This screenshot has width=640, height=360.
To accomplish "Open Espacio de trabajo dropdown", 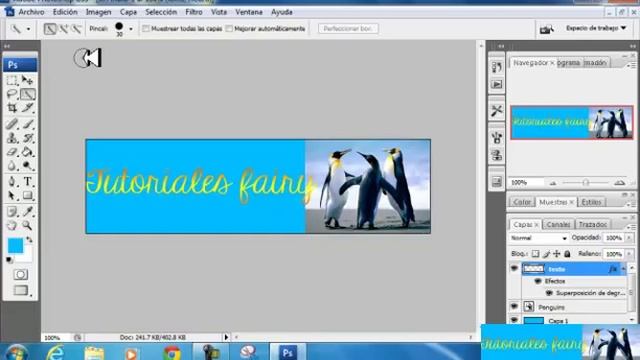I will coord(596,28).
